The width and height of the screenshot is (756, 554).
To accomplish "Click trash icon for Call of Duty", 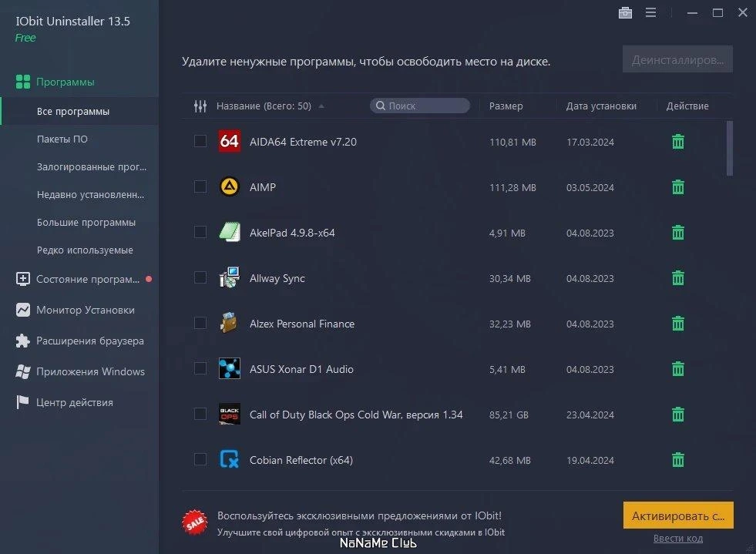I will click(678, 415).
